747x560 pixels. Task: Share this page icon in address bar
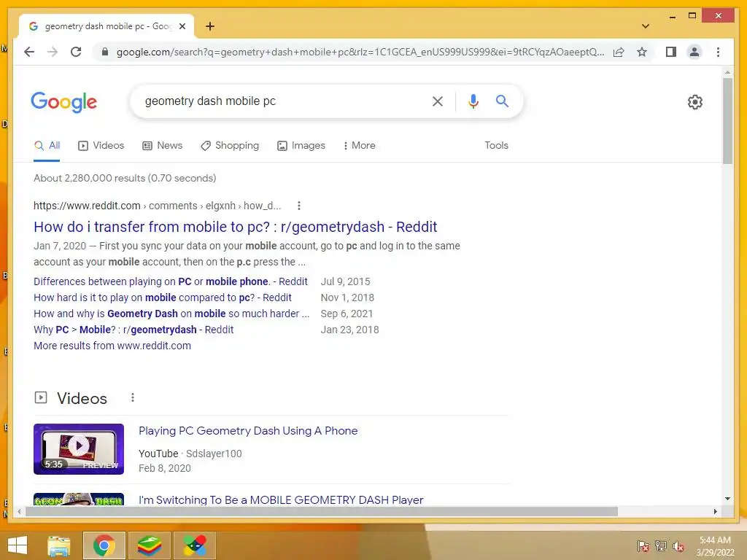619,52
